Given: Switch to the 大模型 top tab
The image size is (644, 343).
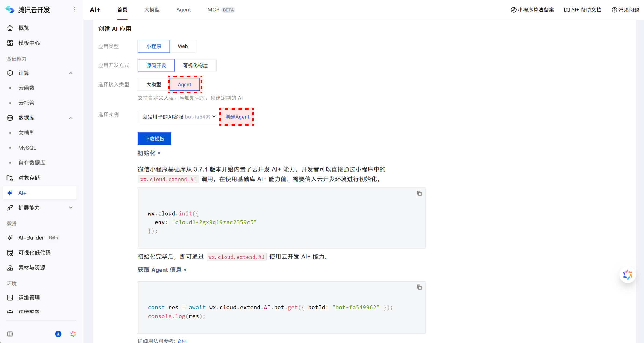Looking at the screenshot, I should click(x=152, y=10).
